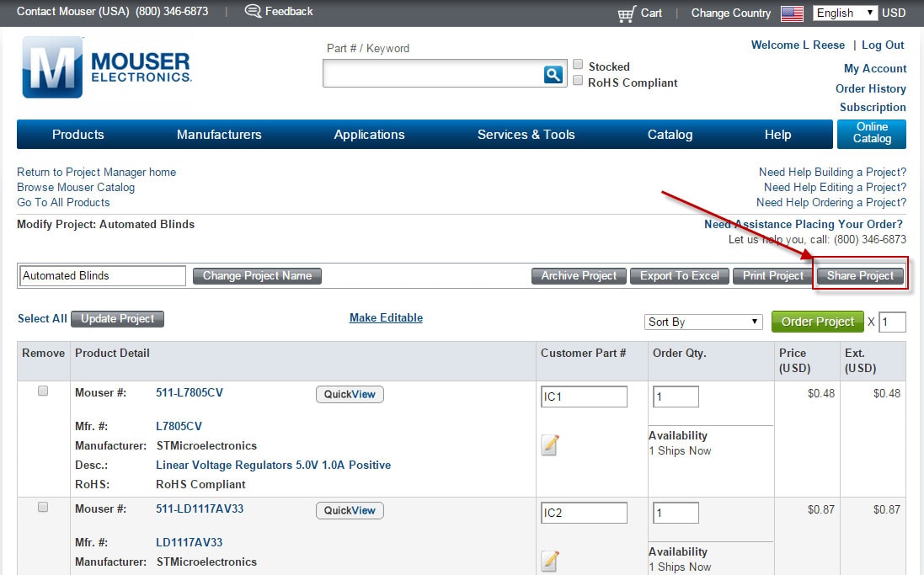Click the Share Project button
The height and width of the screenshot is (575, 924).
(x=860, y=275)
